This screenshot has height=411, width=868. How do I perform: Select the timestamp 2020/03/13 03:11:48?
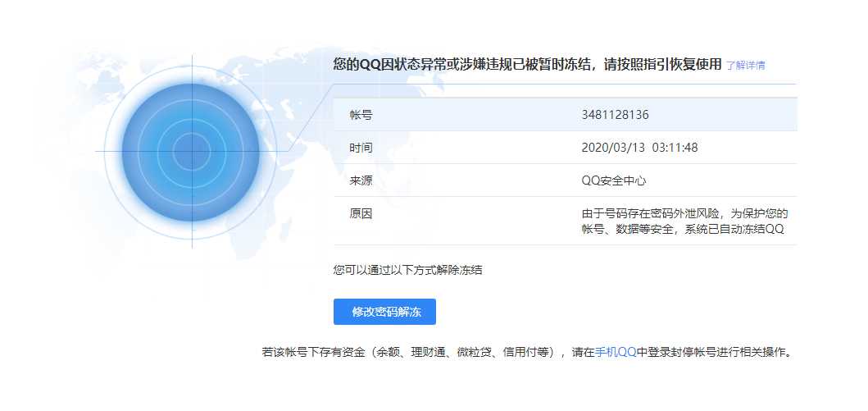click(639, 148)
